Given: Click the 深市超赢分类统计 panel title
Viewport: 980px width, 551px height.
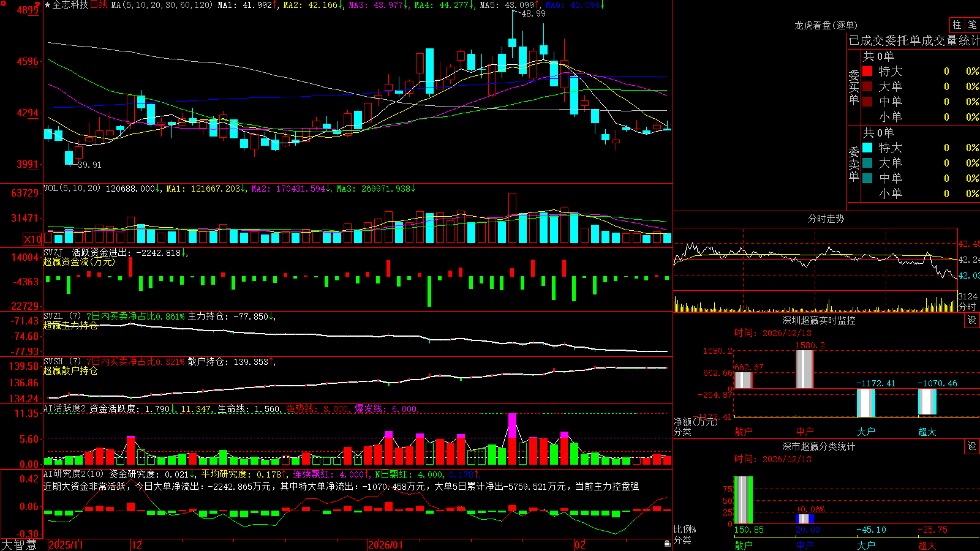Looking at the screenshot, I should [x=819, y=446].
